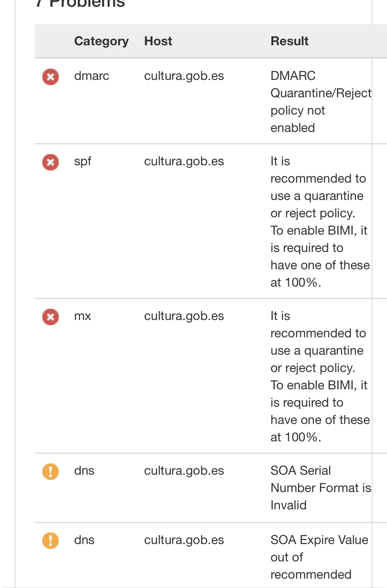This screenshot has height=588, width=387.
Task: Open cultura.gob.es in the dmarc row
Action: pyautogui.click(x=184, y=76)
